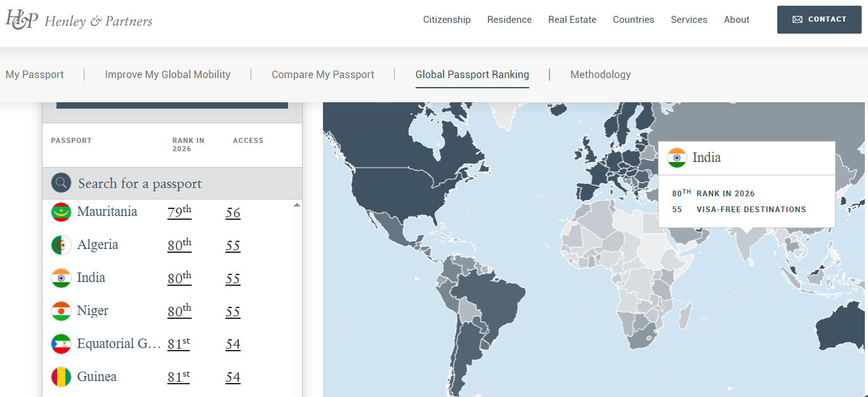Switch to Compare My Passport tab
Viewport: 868px width, 397px height.
click(322, 74)
